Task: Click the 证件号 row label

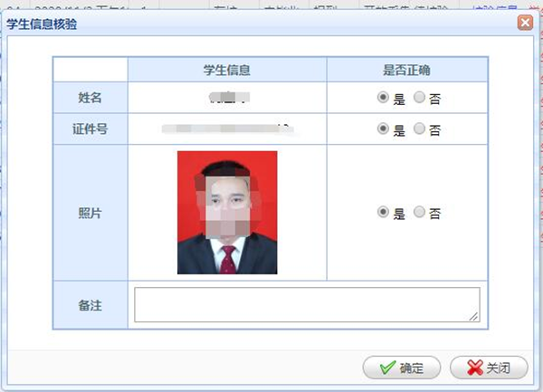Action: pos(90,129)
